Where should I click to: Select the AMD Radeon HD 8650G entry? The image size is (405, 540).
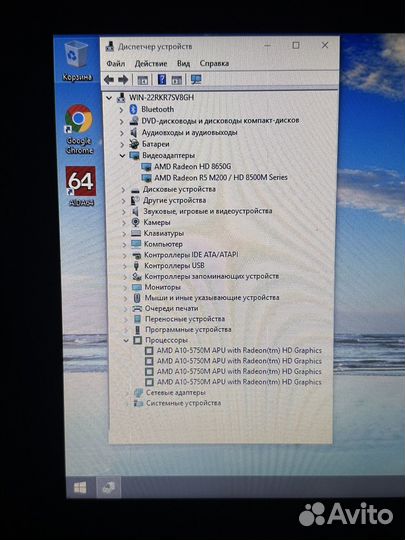point(193,167)
